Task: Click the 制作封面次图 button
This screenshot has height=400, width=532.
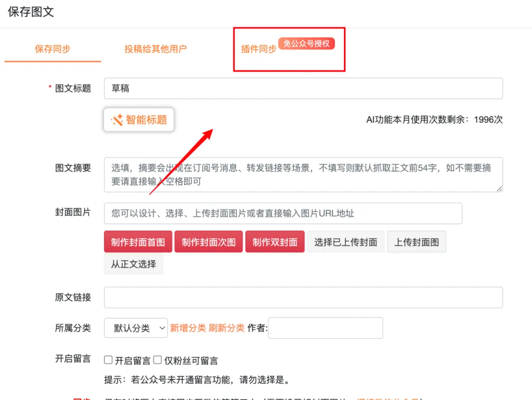Action: 209,242
